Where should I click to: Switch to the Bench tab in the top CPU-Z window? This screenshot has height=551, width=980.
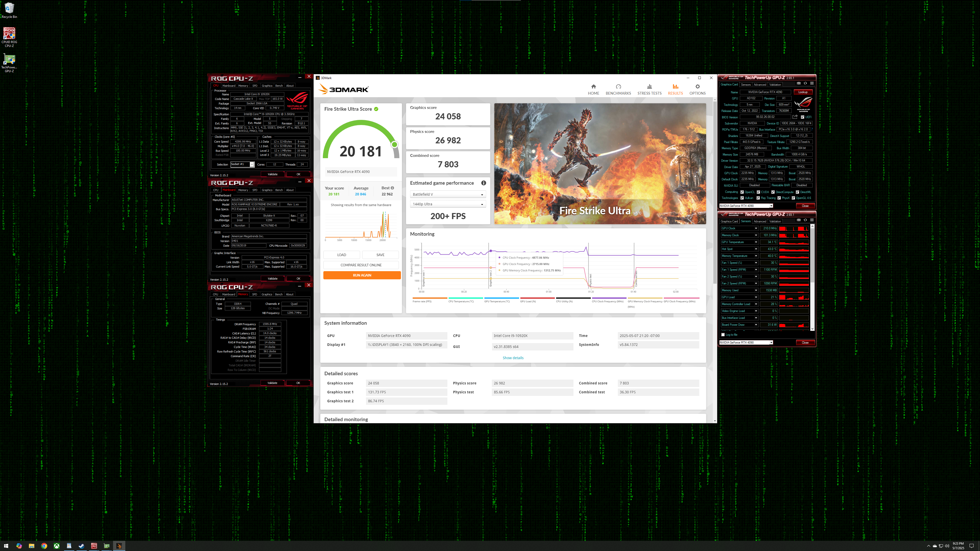point(279,85)
